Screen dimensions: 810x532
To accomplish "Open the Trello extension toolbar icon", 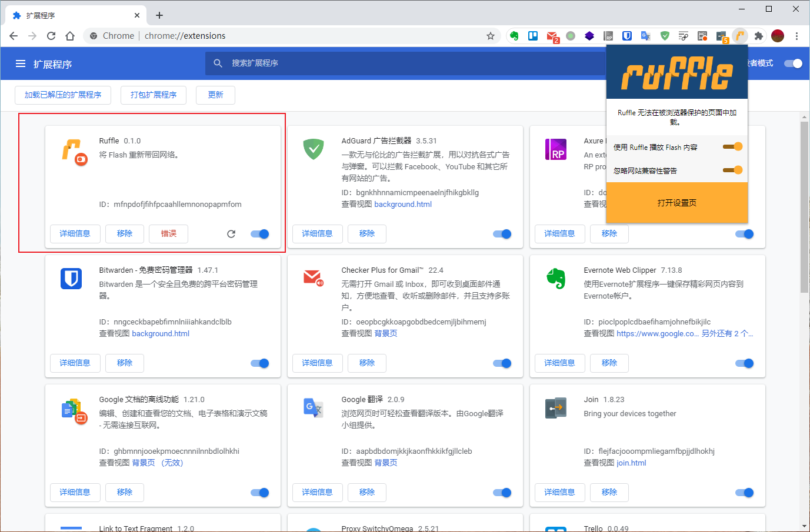I will coord(533,36).
